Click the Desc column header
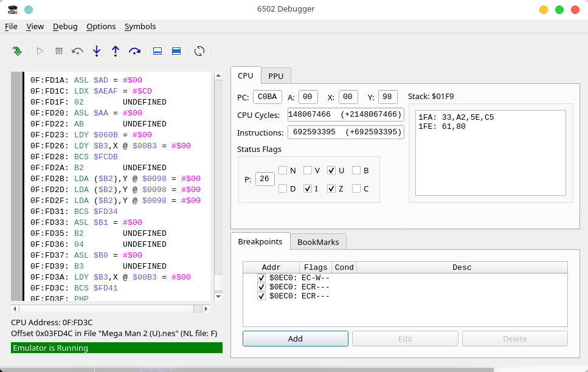Viewport: 588px width, 372px height. tap(462, 267)
